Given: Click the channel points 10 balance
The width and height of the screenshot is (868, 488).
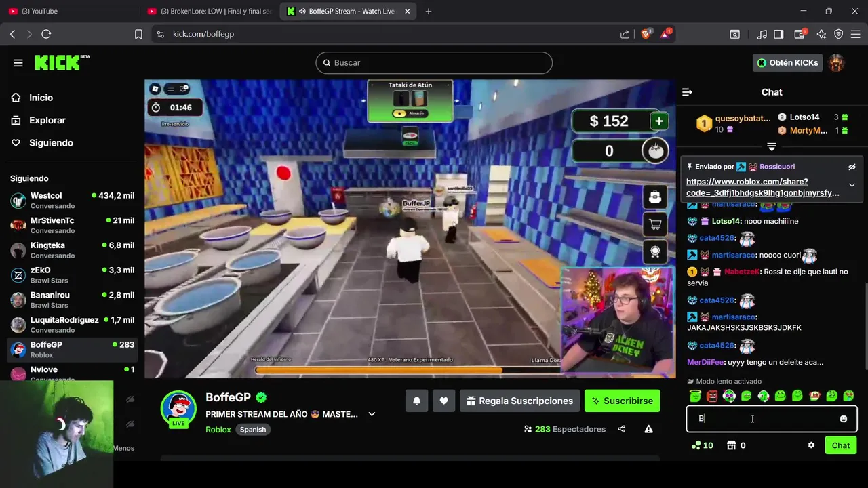Looking at the screenshot, I should point(702,445).
